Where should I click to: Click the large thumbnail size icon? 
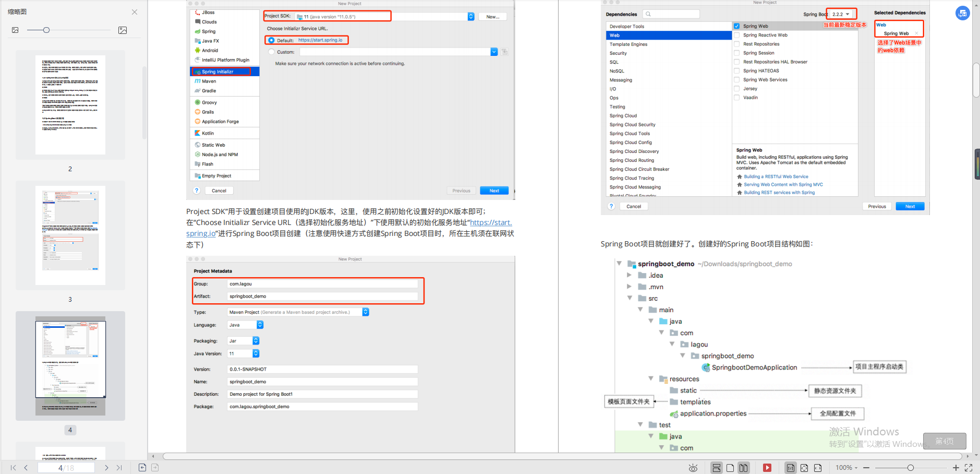pyautogui.click(x=123, y=30)
